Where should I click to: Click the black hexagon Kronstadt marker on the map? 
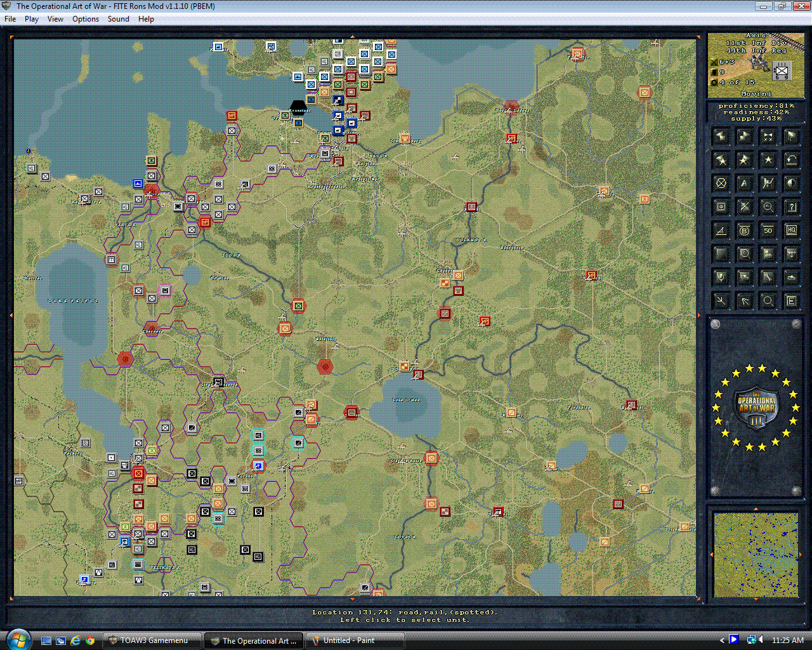coord(298,109)
